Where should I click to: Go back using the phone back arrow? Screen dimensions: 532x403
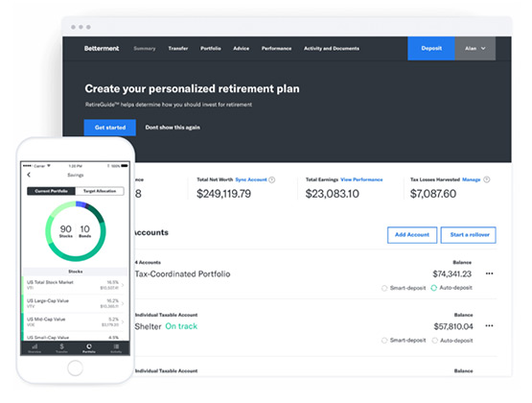pos(29,175)
